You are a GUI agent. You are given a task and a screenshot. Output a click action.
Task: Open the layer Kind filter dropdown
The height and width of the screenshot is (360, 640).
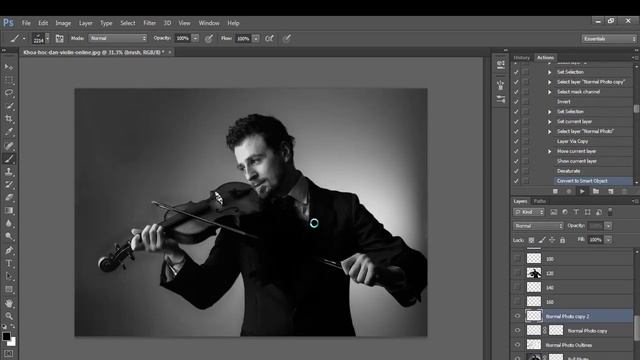pos(529,212)
